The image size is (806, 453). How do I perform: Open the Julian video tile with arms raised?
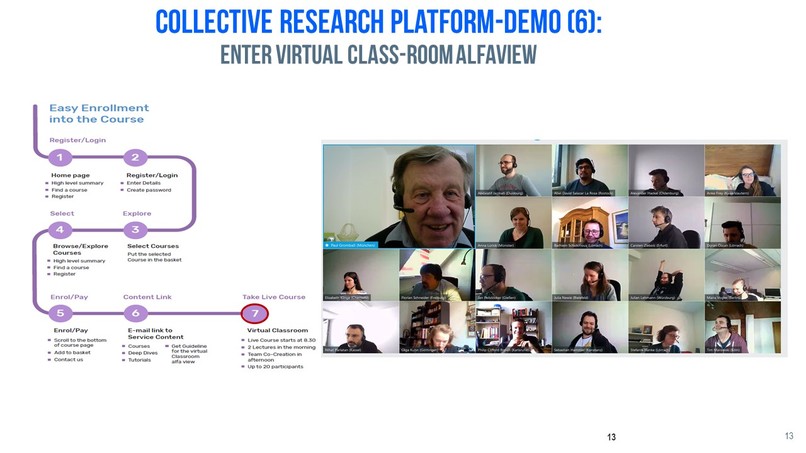pos(666,275)
